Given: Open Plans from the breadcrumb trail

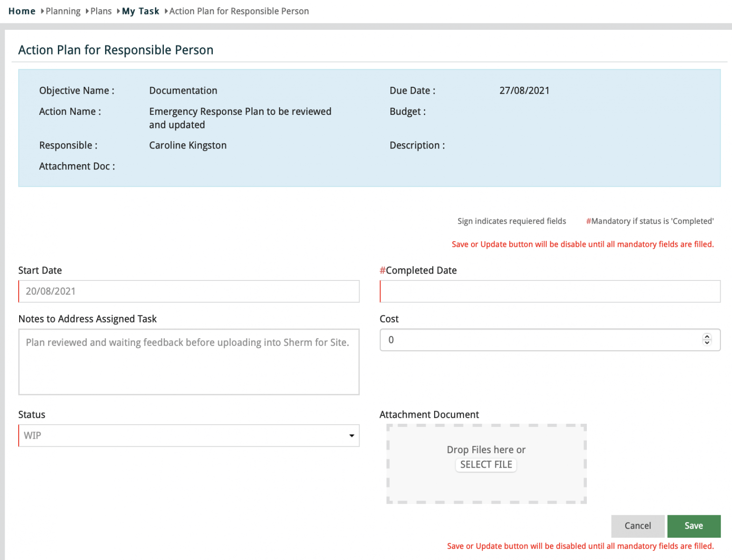Looking at the screenshot, I should [101, 11].
